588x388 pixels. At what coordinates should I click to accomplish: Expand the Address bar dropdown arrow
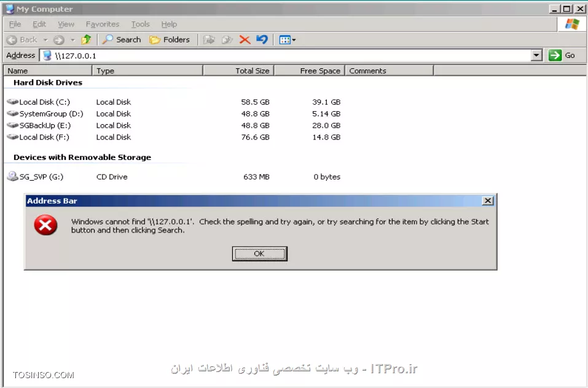(536, 55)
